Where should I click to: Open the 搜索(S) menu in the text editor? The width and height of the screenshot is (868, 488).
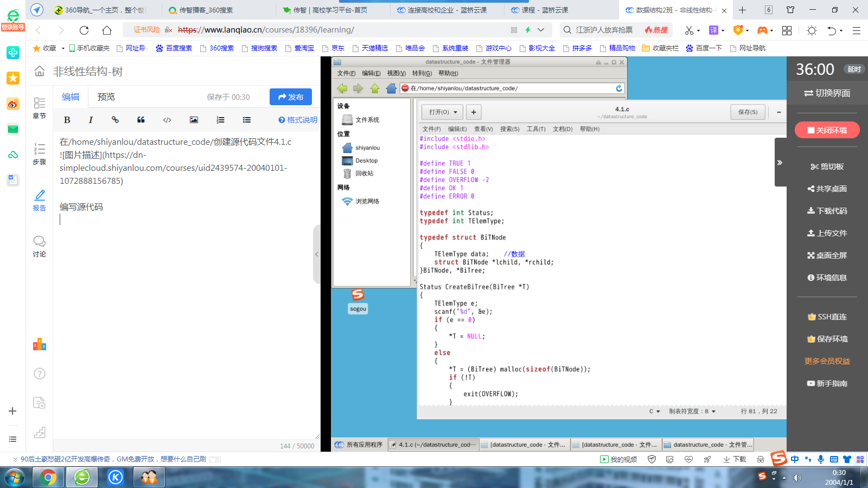click(x=509, y=129)
